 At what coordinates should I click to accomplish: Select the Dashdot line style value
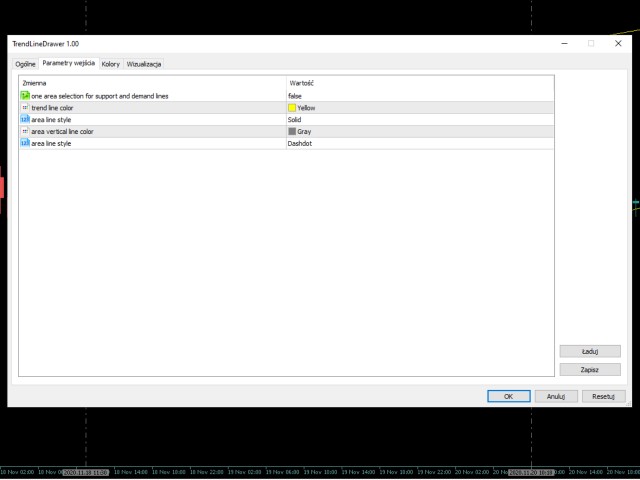click(420, 143)
